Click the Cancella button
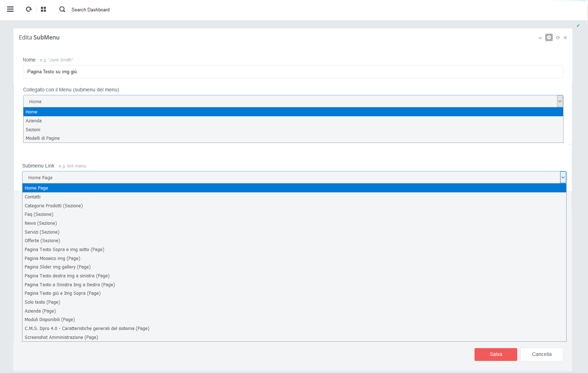 coord(541,355)
